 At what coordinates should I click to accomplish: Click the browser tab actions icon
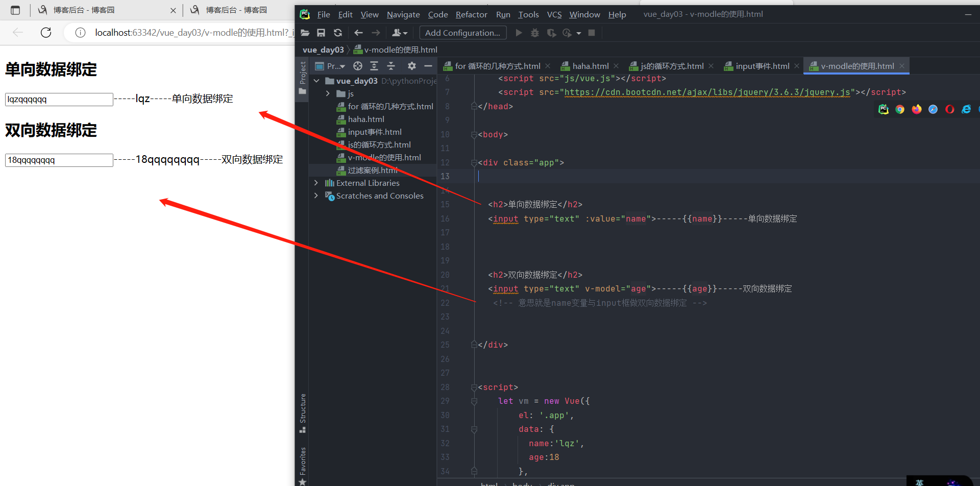[x=15, y=10]
